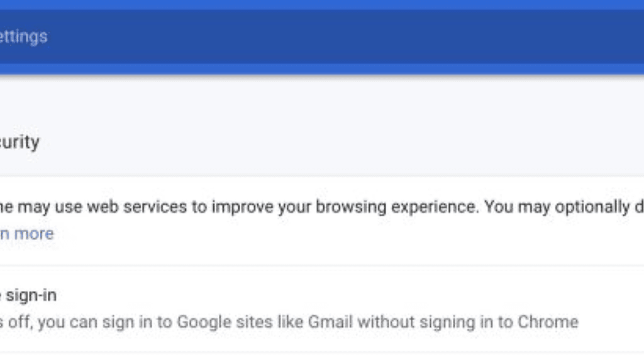Click the word "Chrome" ending the sign-in description
The width and height of the screenshot is (644, 362).
click(548, 322)
